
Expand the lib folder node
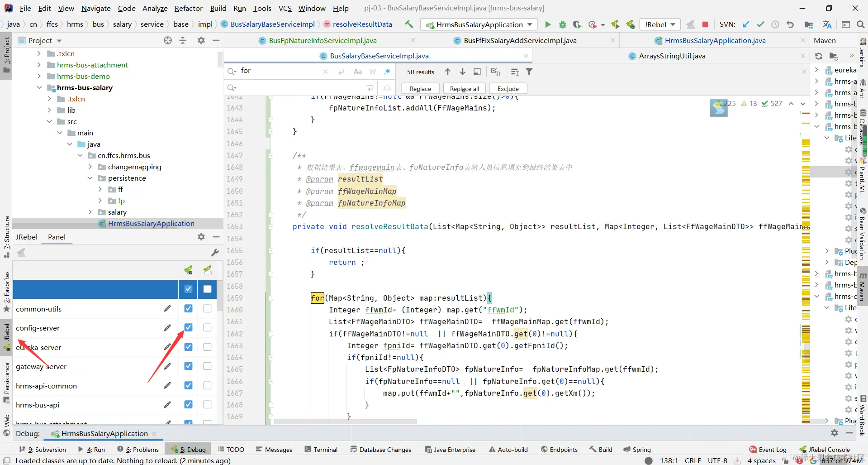(x=49, y=110)
